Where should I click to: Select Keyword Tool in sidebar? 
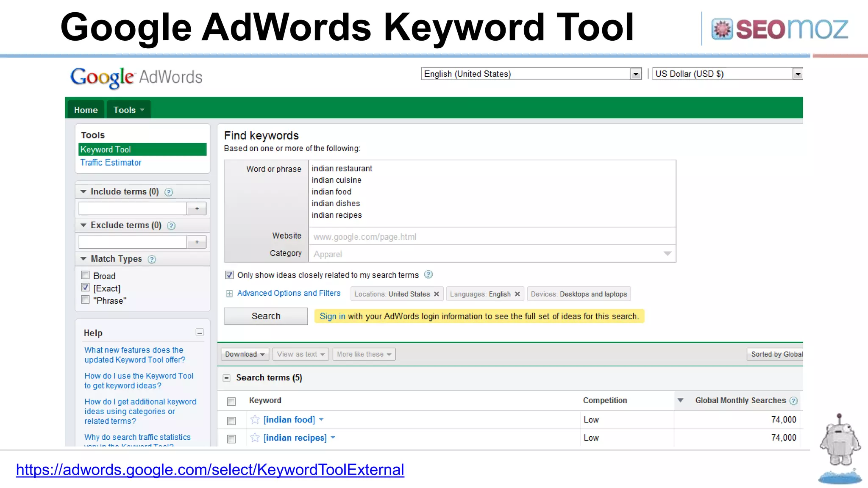point(142,150)
